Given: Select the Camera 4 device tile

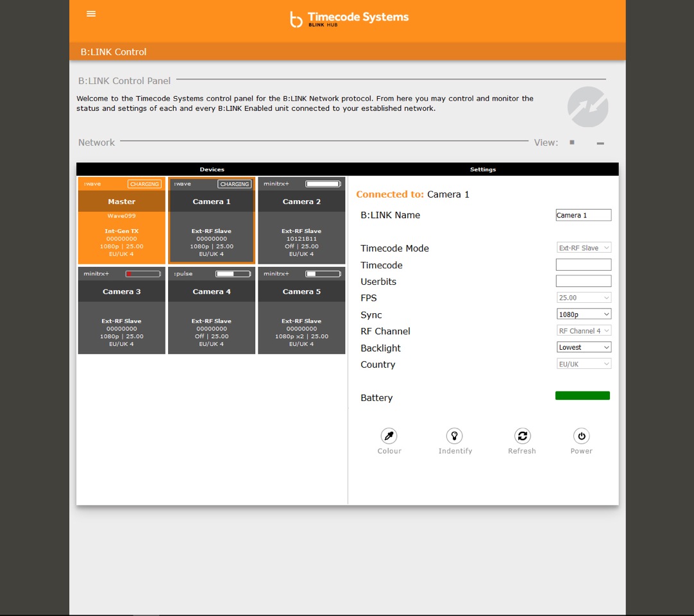Looking at the screenshot, I should [x=212, y=311].
